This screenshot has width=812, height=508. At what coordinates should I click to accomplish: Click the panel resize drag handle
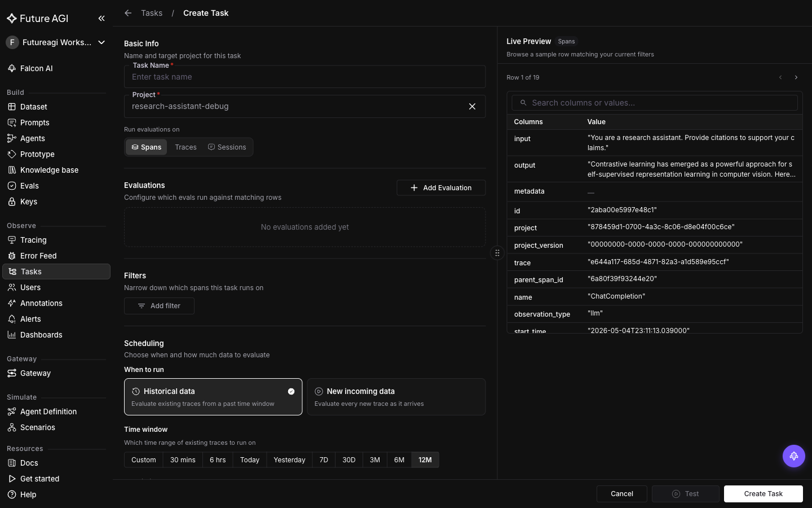click(x=497, y=253)
